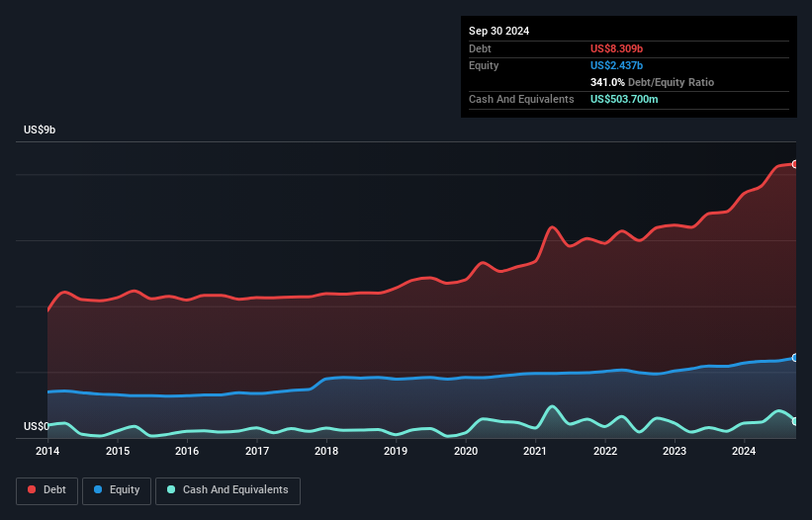
Task: Click the red Debt endpoint marker
Action: pyautogui.click(x=795, y=164)
